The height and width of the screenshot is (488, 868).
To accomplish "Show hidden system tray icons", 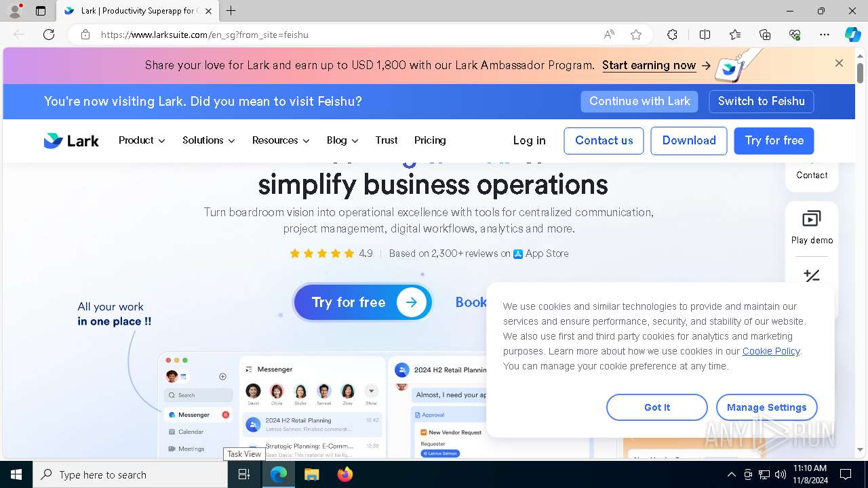I will click(731, 474).
